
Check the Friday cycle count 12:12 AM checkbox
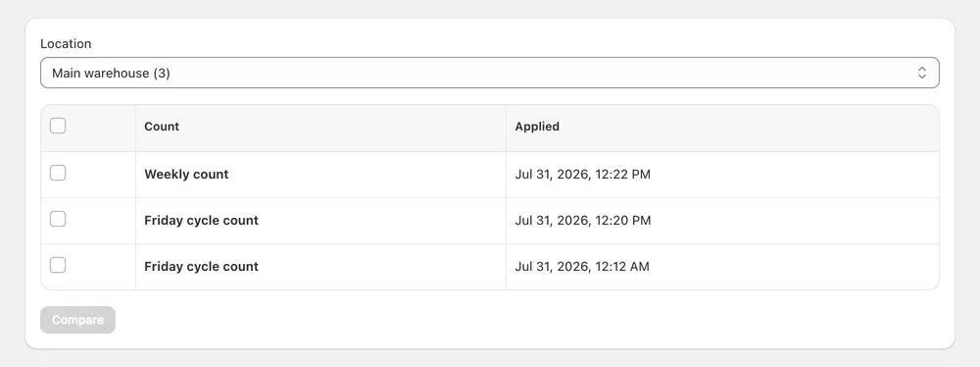pos(58,266)
